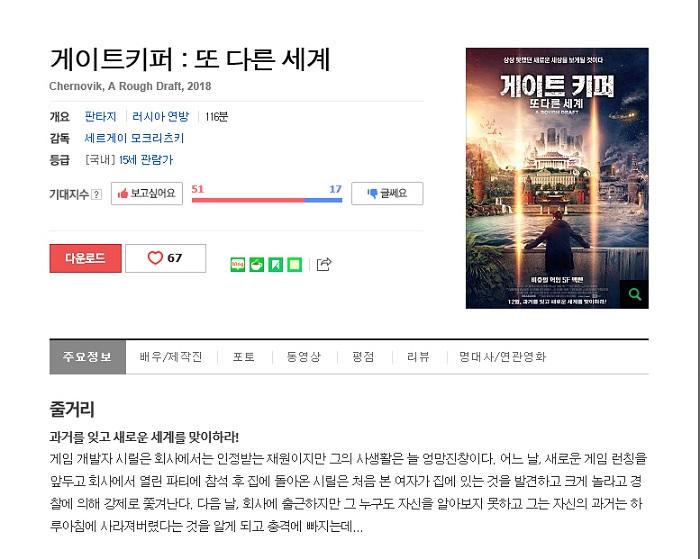
Task: Open the share arrow icon
Action: 324,264
